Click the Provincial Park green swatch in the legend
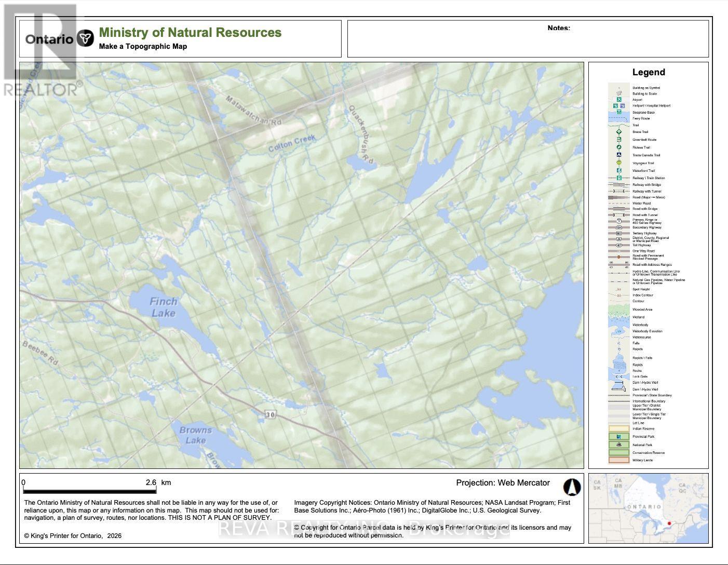 tap(619, 437)
